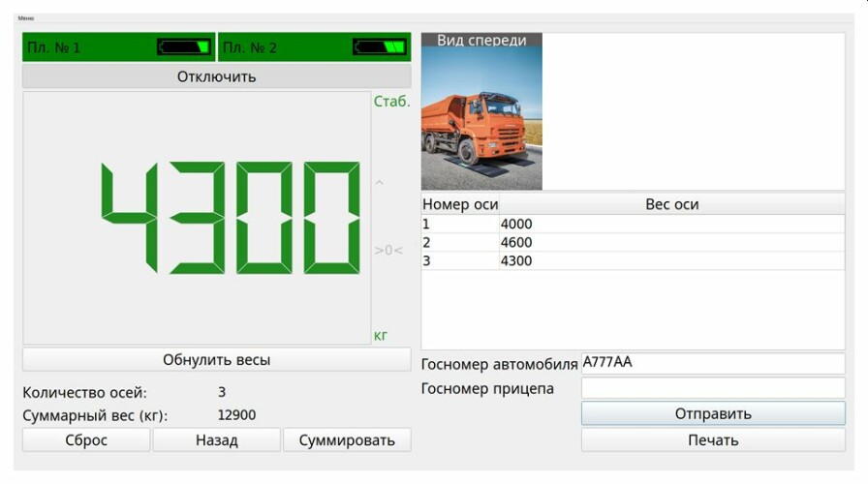Click the empty Госномер прицепа field
This screenshot has width=868, height=484.
(x=713, y=388)
